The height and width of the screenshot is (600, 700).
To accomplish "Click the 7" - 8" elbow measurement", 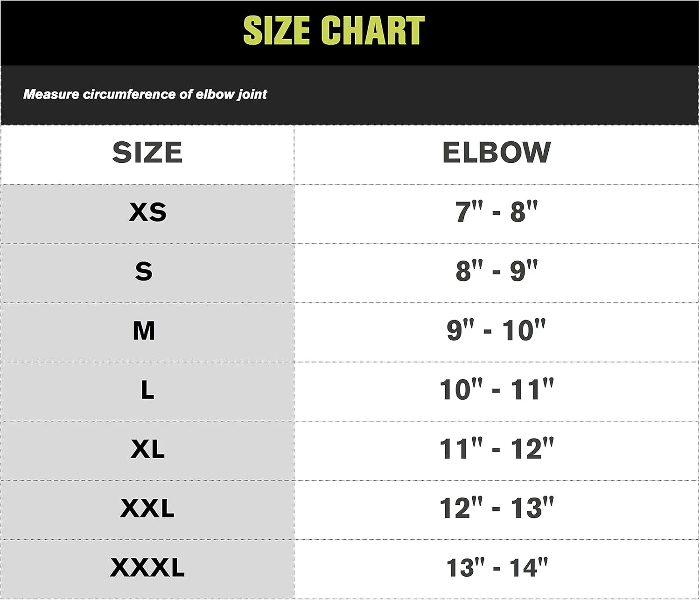I will (497, 211).
